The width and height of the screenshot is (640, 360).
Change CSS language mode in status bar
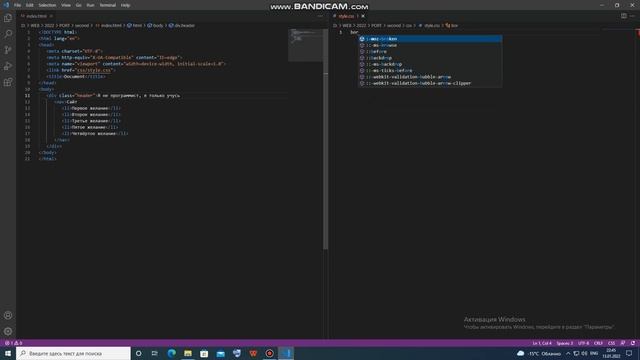click(x=611, y=343)
